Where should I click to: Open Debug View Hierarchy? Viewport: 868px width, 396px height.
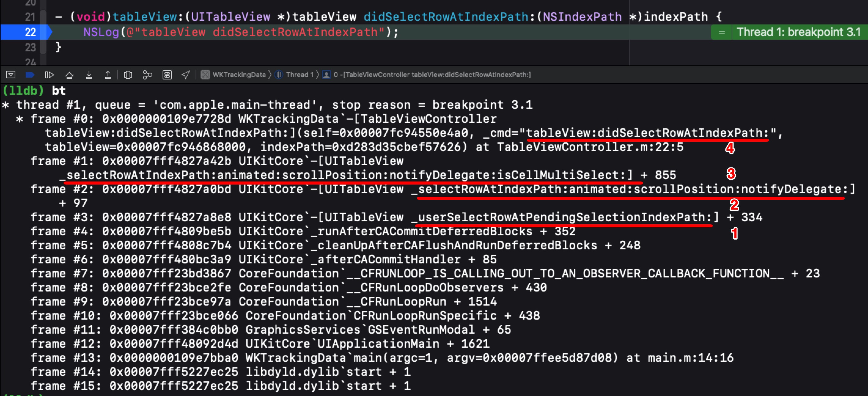point(128,75)
